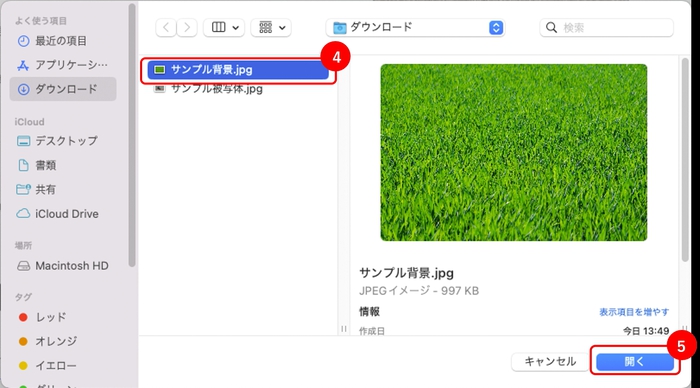The image size is (700, 388).
Task: Select Macintosh HD under 場所
Action: click(x=62, y=266)
